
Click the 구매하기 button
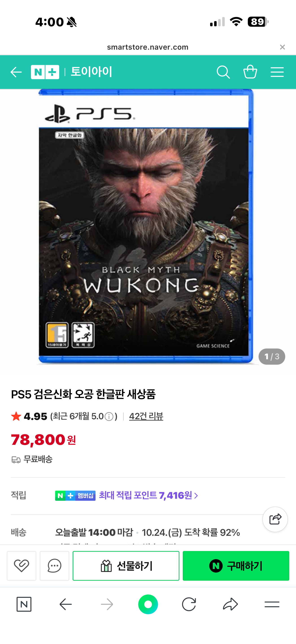pos(236,565)
